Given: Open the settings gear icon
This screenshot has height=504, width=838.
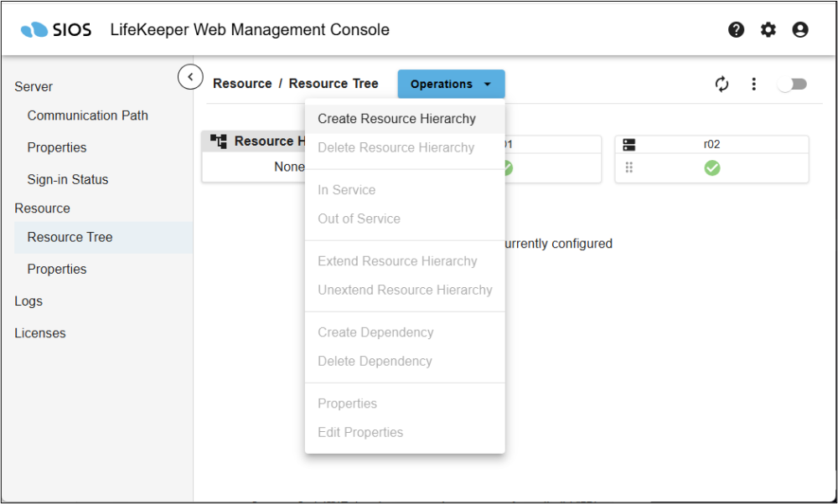Looking at the screenshot, I should [768, 30].
